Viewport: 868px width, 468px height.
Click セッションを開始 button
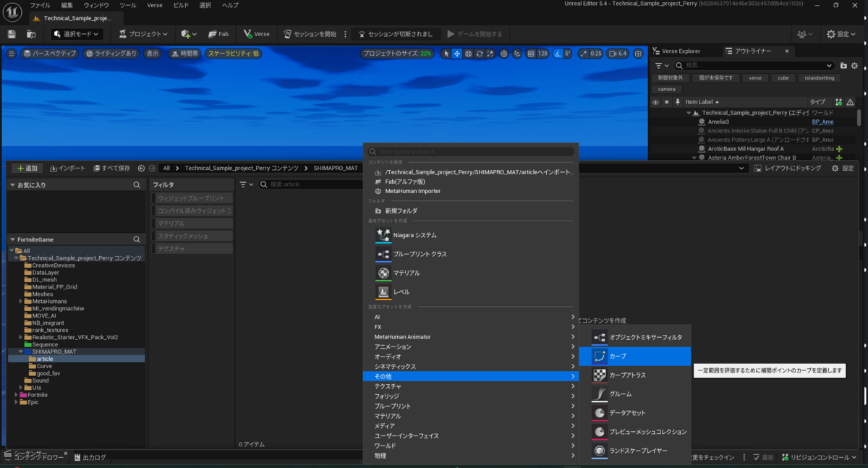point(310,34)
